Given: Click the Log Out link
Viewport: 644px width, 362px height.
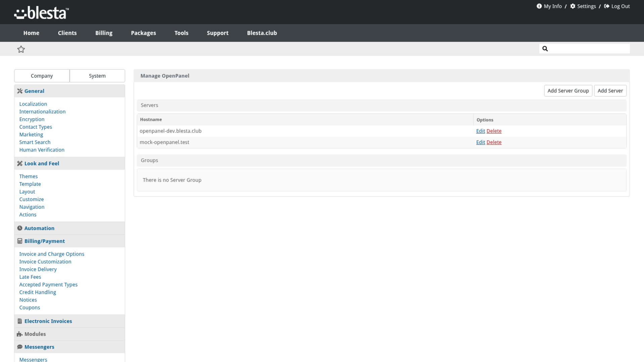Looking at the screenshot, I should (x=620, y=6).
